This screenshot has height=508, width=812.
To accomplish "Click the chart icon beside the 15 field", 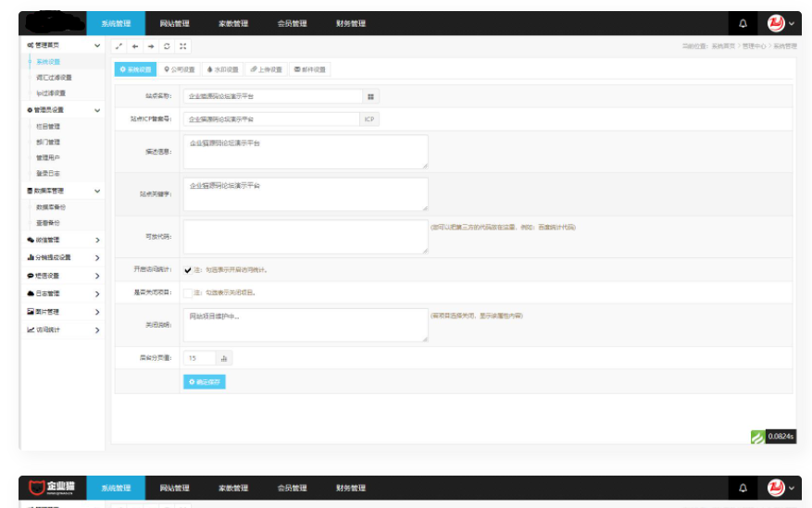I will (x=224, y=358).
